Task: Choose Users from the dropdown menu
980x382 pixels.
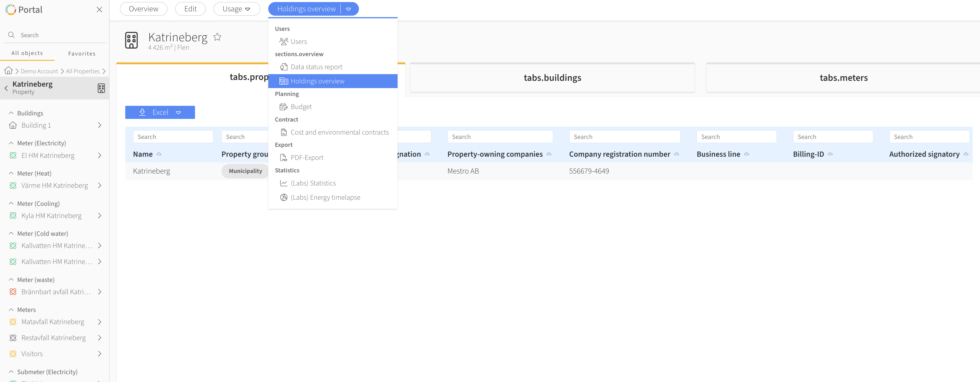Action: (x=333, y=42)
